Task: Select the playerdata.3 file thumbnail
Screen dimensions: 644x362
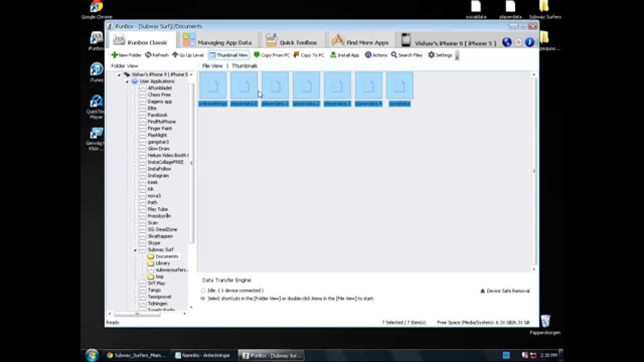Action: click(x=338, y=89)
